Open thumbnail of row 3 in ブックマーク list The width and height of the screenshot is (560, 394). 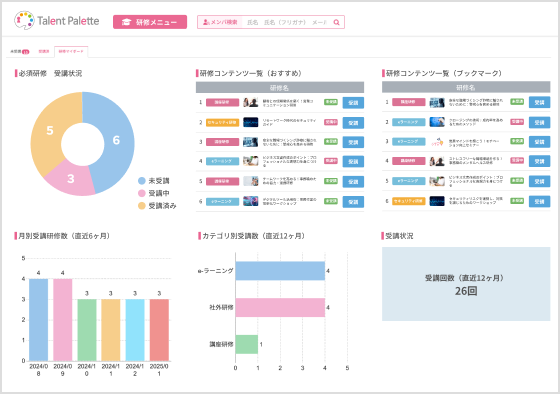pyautogui.click(x=437, y=142)
